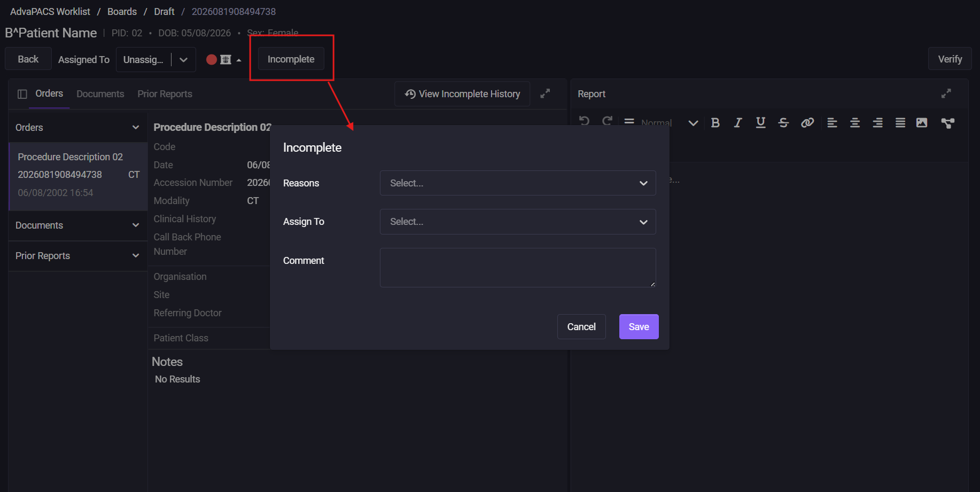
Task: Insert image into the report
Action: (922, 123)
